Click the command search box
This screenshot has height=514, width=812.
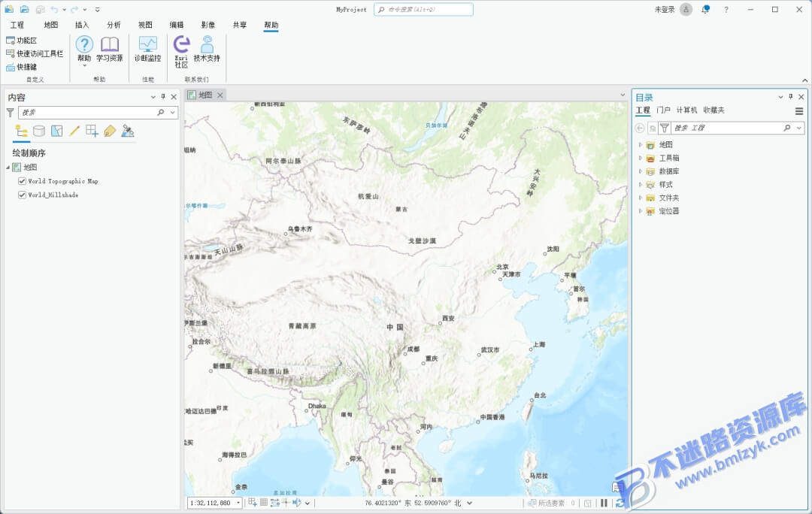423,9
